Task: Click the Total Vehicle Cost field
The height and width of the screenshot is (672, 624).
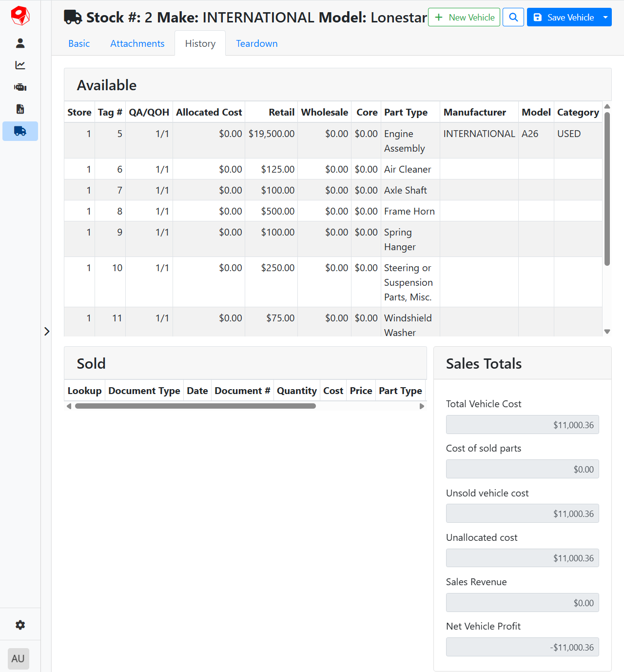Action: click(x=522, y=425)
